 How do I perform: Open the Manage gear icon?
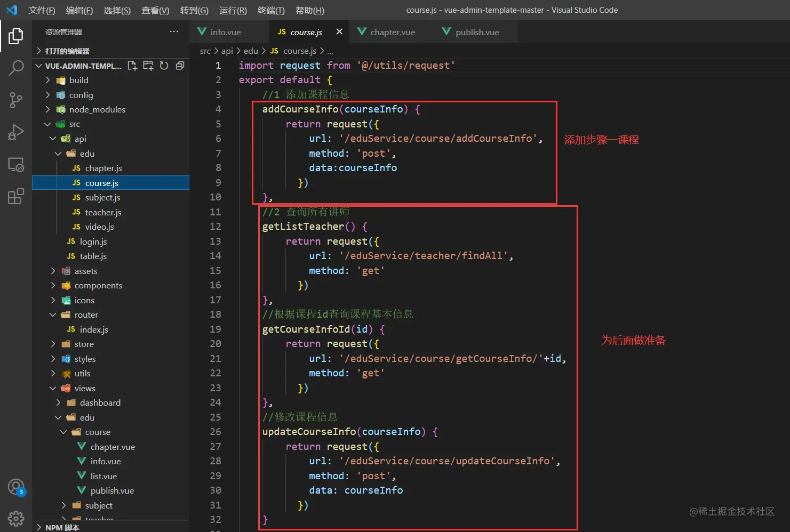[x=16, y=518]
